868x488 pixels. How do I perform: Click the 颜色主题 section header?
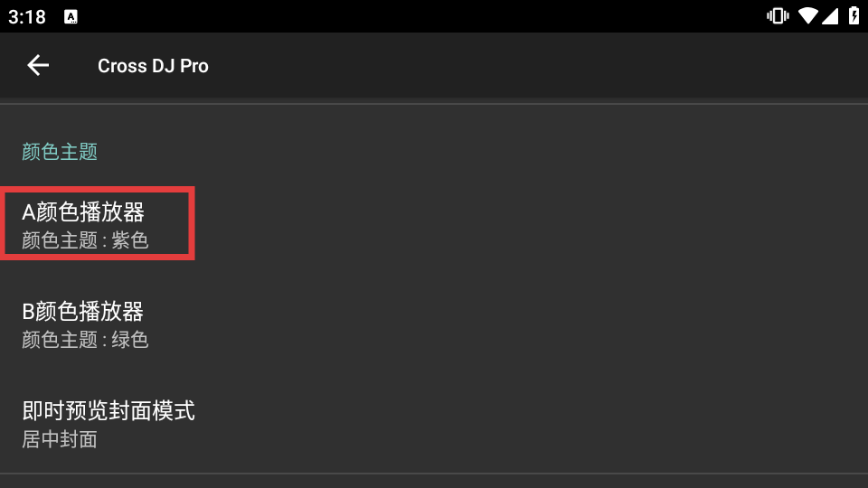pos(60,152)
